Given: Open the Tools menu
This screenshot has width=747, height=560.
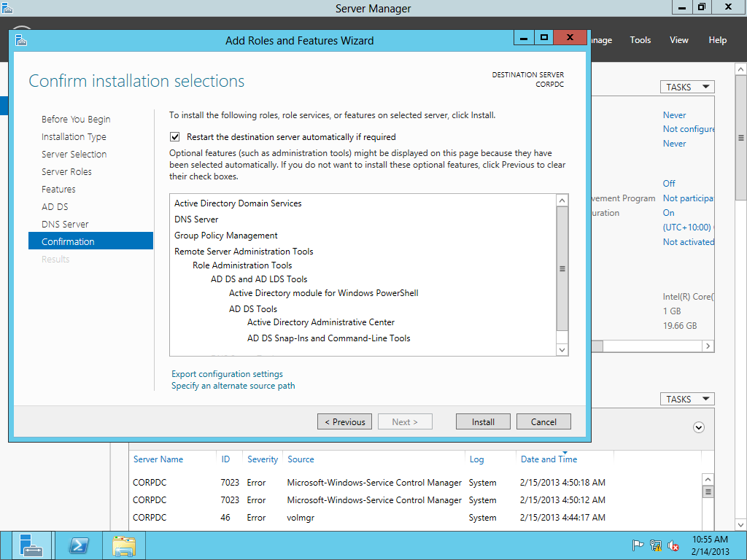Looking at the screenshot, I should [640, 40].
